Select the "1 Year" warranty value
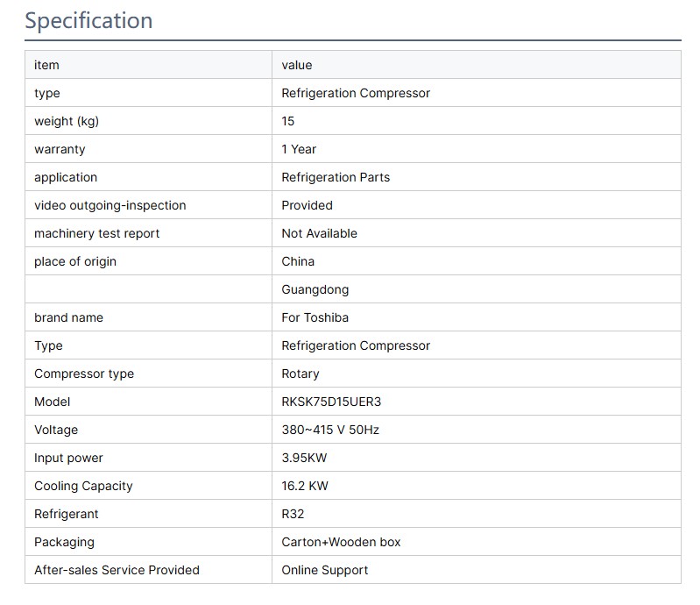The width and height of the screenshot is (700, 605). (x=299, y=149)
